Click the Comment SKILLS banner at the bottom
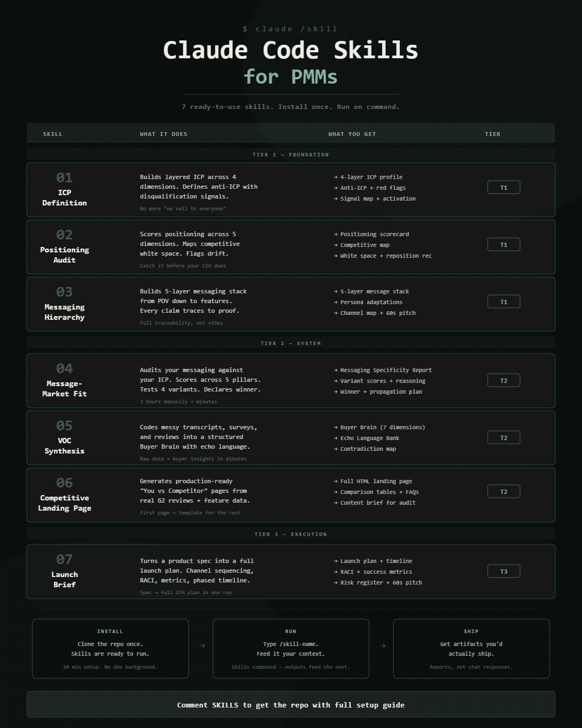This screenshot has width=582, height=728. click(291, 704)
